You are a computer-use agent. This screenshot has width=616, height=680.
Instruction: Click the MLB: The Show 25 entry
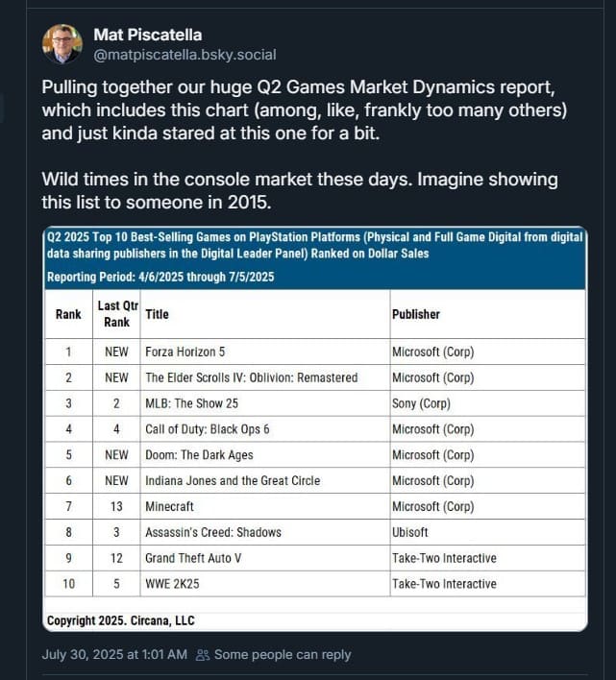192,403
